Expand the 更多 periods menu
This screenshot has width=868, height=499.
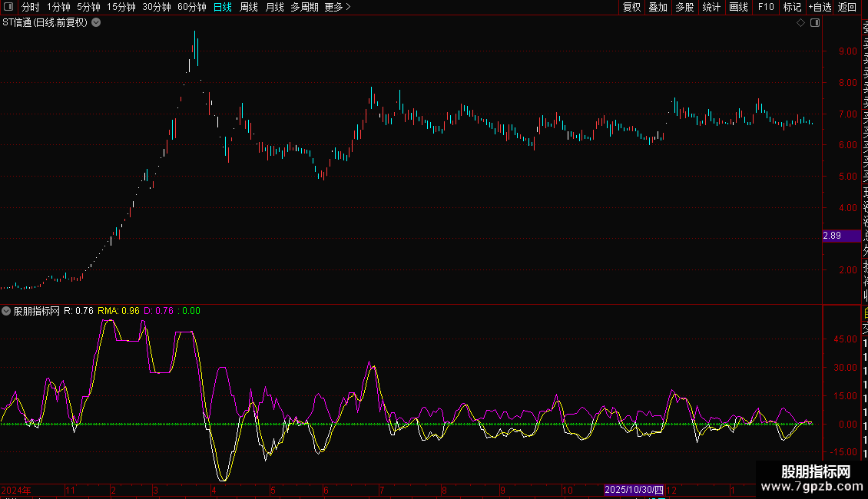coord(337,7)
